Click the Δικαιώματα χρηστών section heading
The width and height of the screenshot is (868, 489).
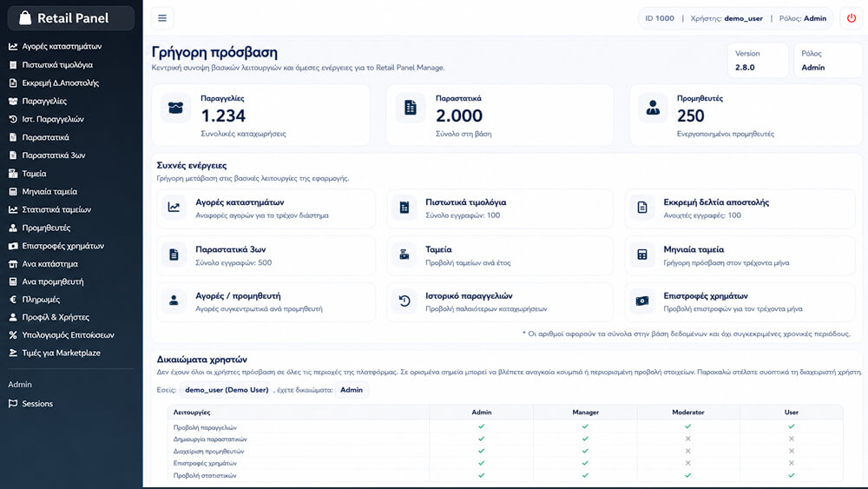pyautogui.click(x=202, y=360)
